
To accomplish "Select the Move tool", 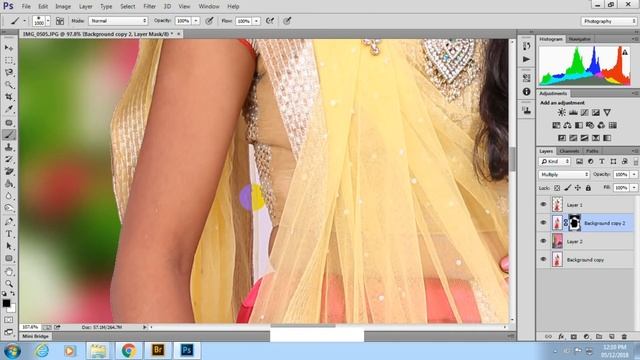I will (9, 48).
